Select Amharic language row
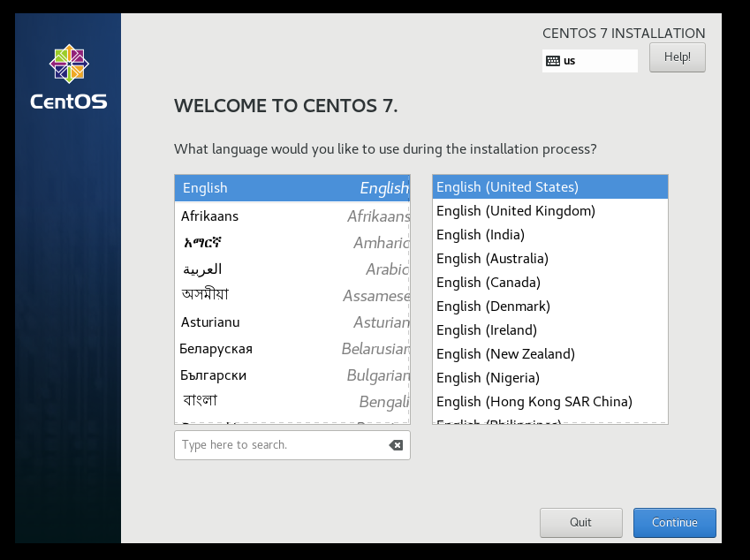 click(292, 243)
